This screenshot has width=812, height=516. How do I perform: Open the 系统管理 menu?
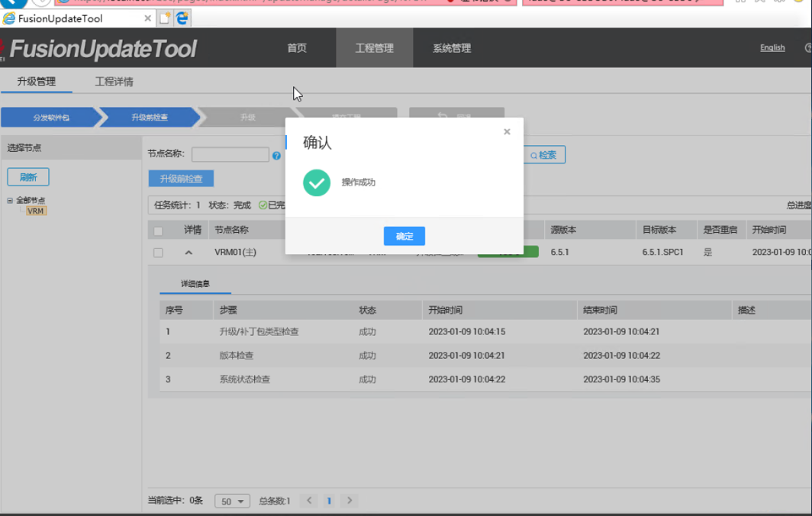click(452, 48)
